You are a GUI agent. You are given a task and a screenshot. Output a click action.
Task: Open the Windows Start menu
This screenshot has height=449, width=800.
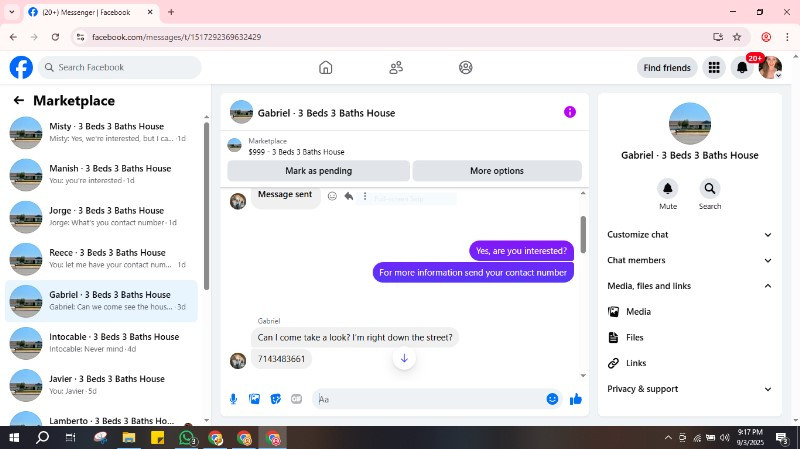[14, 438]
